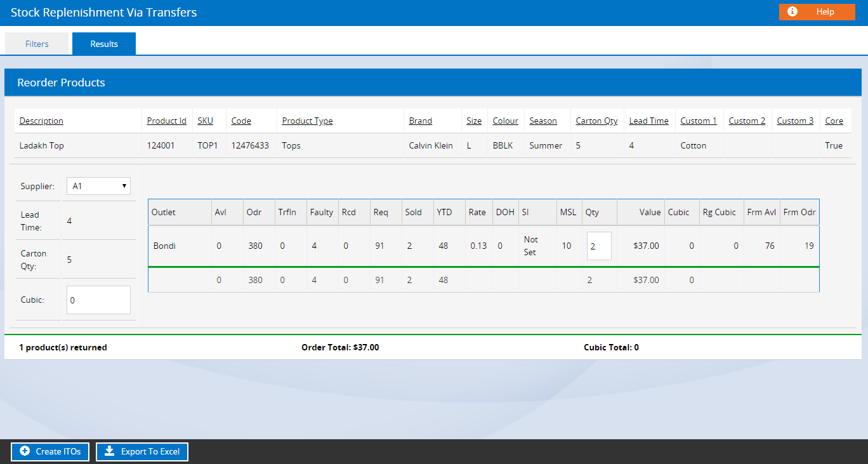This screenshot has height=464, width=868.
Task: Sort by Code column header
Action: click(241, 121)
